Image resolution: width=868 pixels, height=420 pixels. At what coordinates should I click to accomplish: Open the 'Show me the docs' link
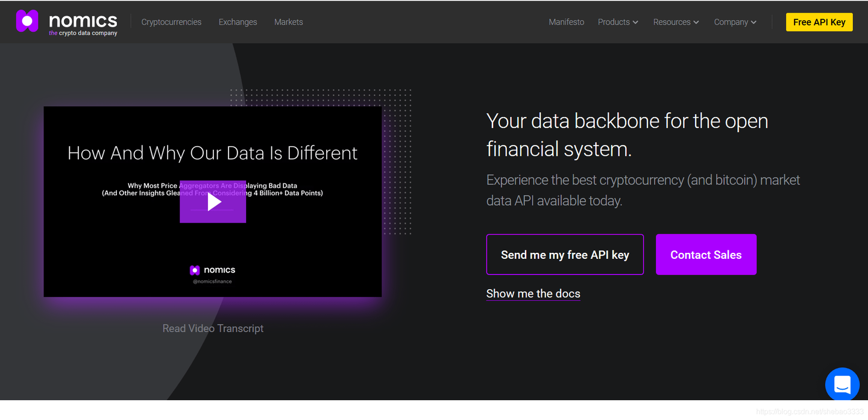[533, 294]
